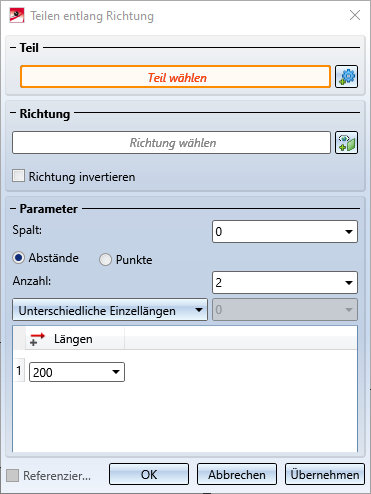Collapse the Teil section with its minus icon

[x=13, y=48]
